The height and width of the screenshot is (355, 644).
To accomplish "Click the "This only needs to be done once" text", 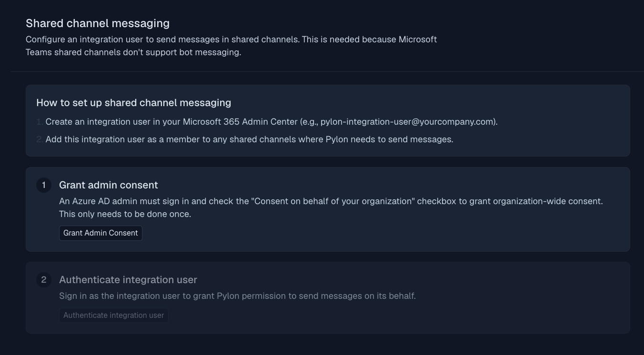I will coord(125,214).
